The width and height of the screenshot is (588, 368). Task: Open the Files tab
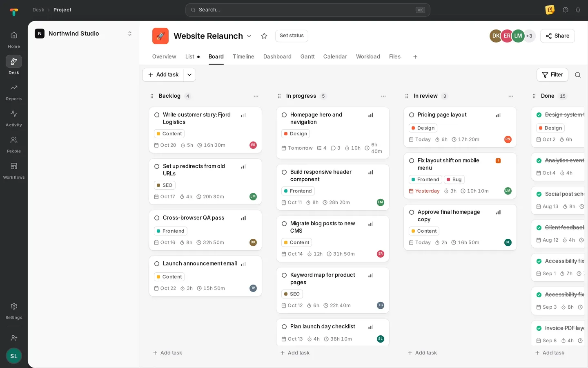click(395, 57)
